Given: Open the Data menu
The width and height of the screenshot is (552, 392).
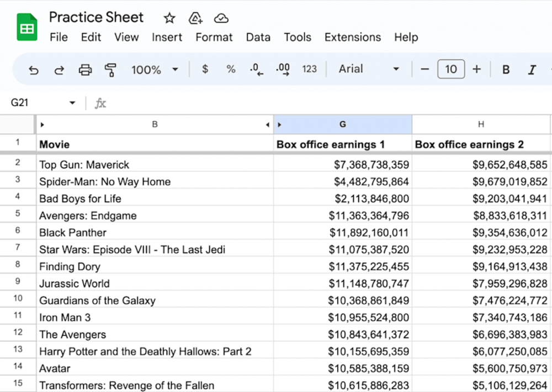Looking at the screenshot, I should click(x=258, y=37).
